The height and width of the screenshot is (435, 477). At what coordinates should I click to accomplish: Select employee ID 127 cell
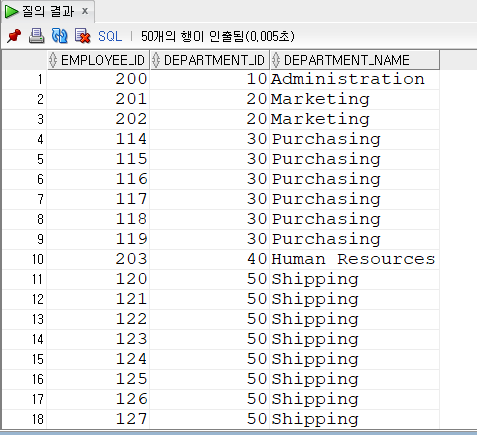pos(98,419)
